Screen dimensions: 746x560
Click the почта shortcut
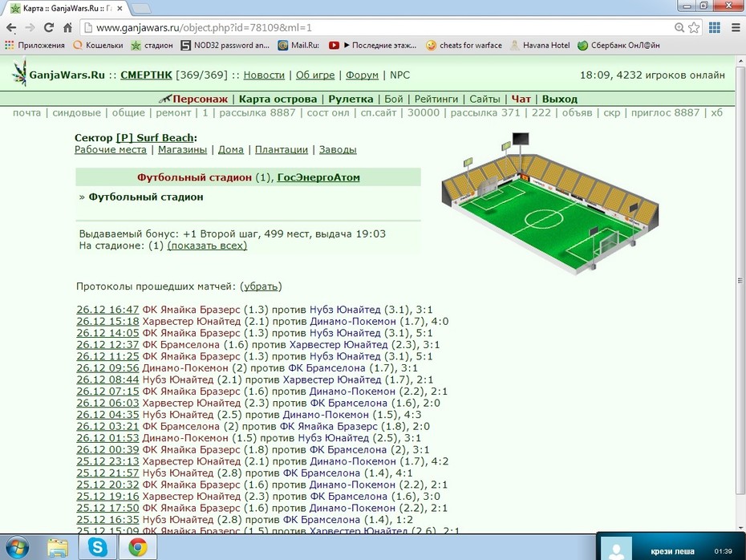(26, 113)
